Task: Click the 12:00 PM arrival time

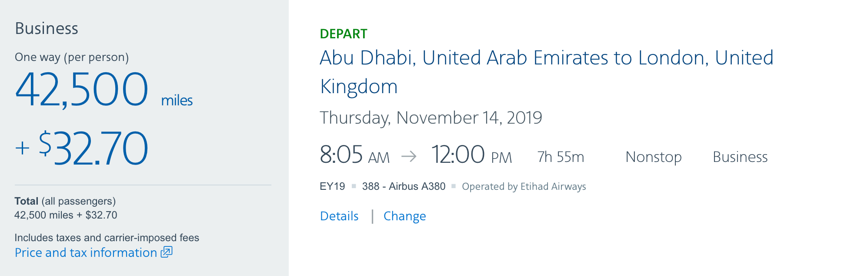Action: [471, 155]
